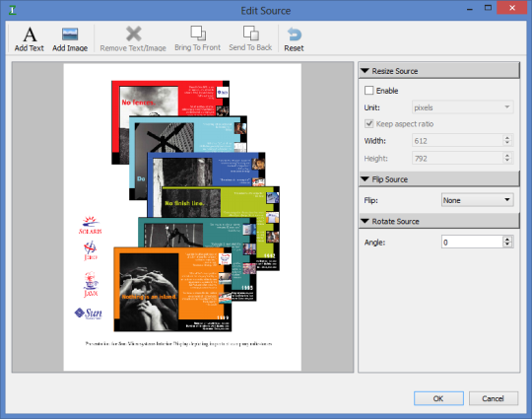Click the Add Image toolbar icon
The height and width of the screenshot is (419, 532).
click(x=70, y=35)
